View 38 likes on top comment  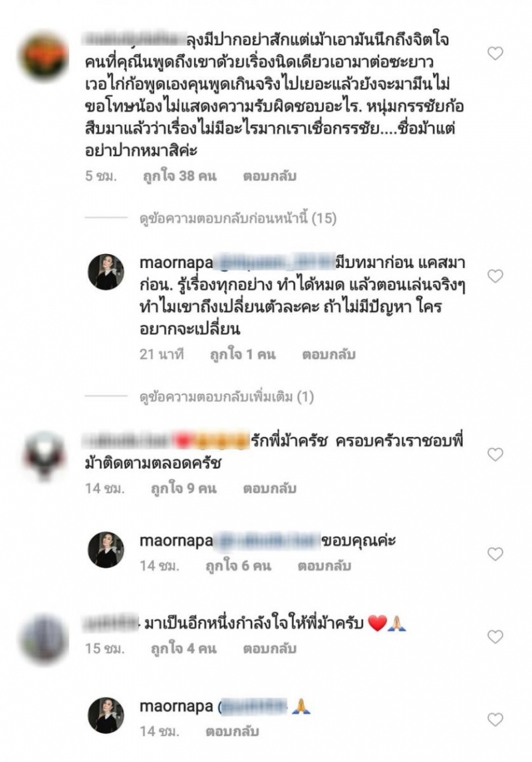tap(180, 176)
